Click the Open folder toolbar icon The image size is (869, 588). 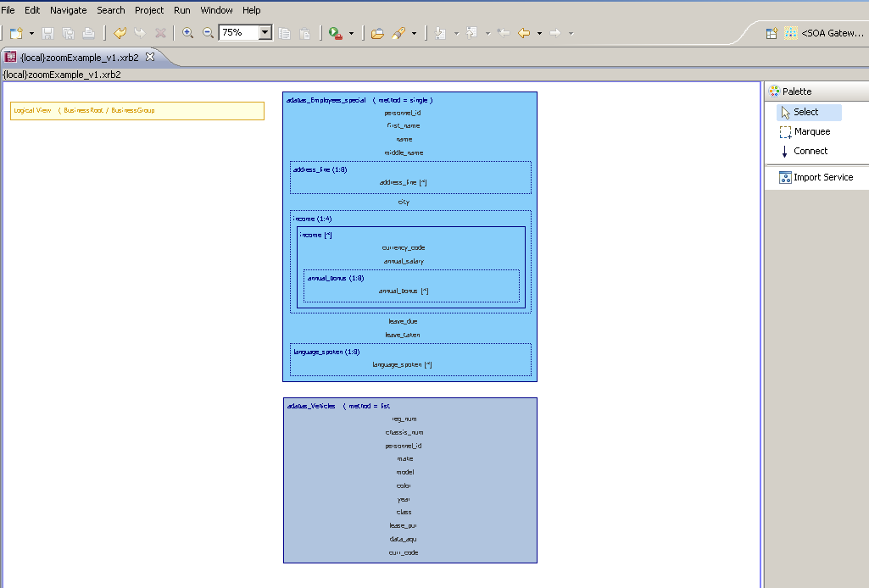click(x=377, y=33)
